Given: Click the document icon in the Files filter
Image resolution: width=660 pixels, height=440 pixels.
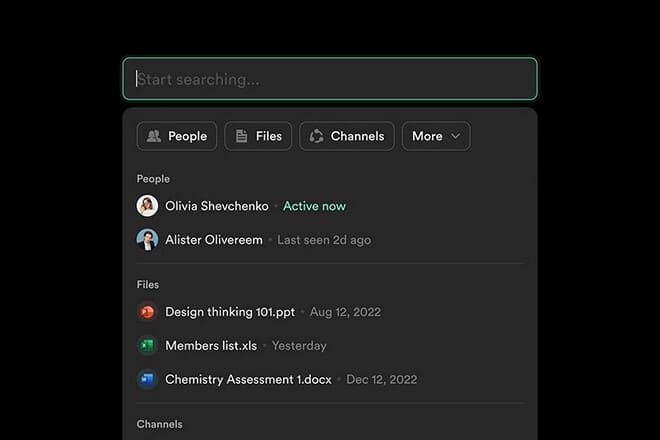Looking at the screenshot, I should [242, 136].
